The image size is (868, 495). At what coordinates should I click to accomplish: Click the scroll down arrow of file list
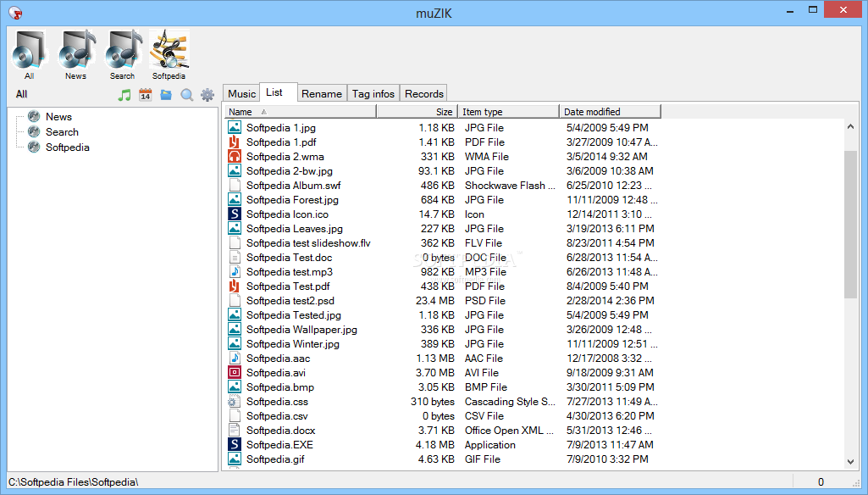(x=850, y=462)
